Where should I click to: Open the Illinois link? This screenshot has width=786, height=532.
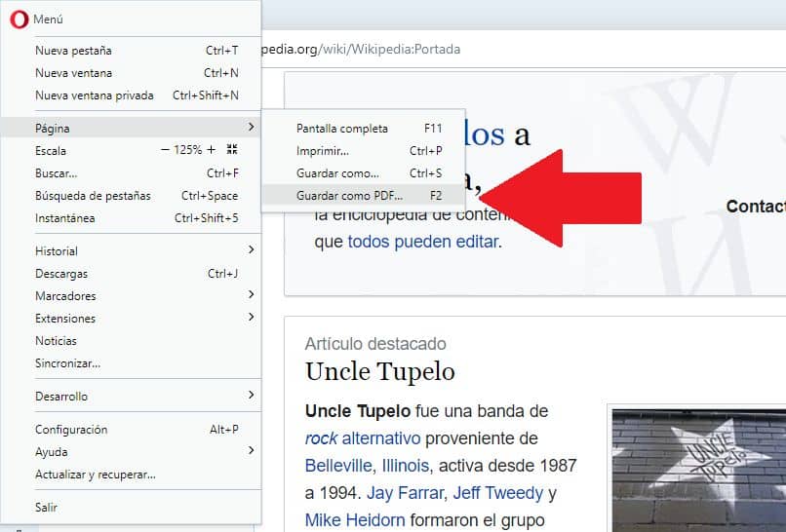coord(405,466)
